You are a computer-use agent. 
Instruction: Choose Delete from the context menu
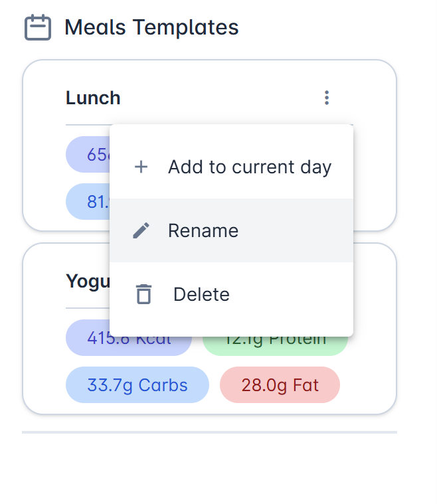pyautogui.click(x=232, y=294)
